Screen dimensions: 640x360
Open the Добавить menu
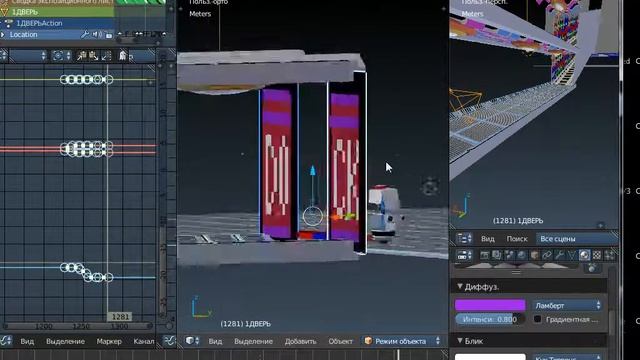click(300, 341)
